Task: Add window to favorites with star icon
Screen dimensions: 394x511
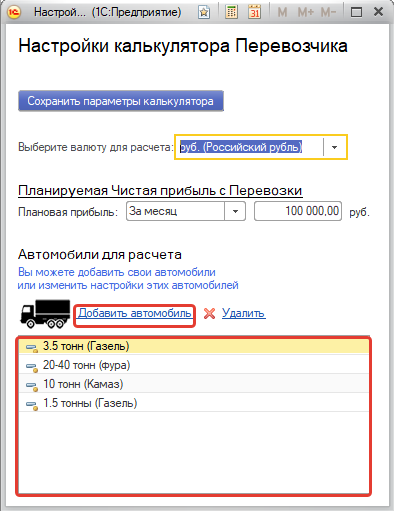Action: [204, 13]
